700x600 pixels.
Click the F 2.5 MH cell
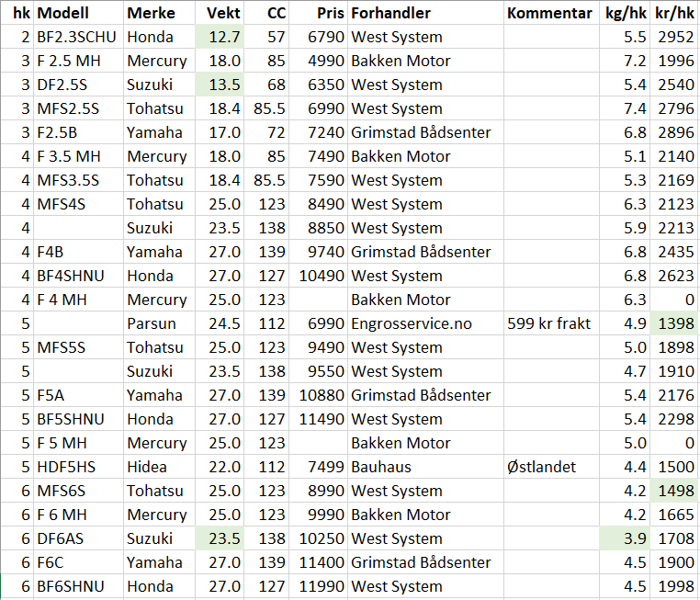pos(79,61)
